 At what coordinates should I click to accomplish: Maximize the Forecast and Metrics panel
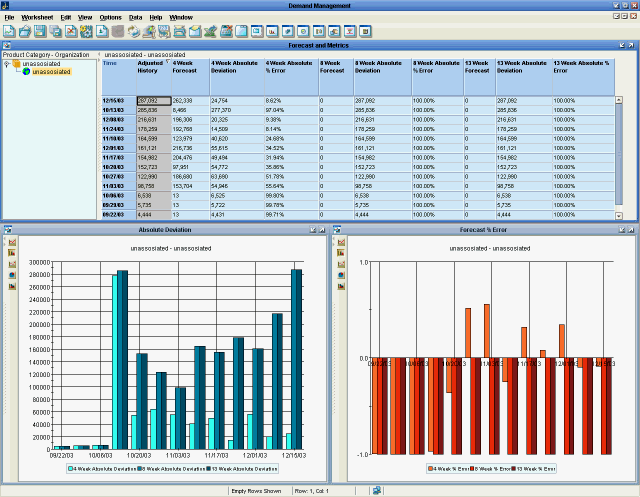631,45
